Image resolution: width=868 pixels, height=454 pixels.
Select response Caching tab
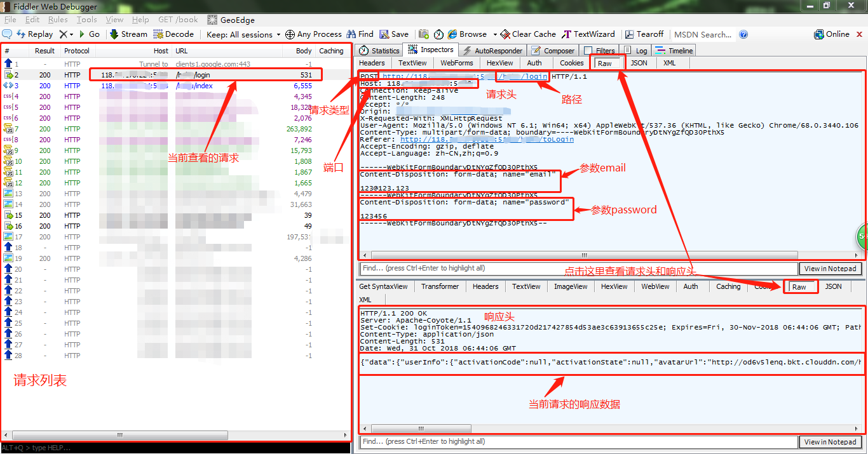(x=728, y=286)
